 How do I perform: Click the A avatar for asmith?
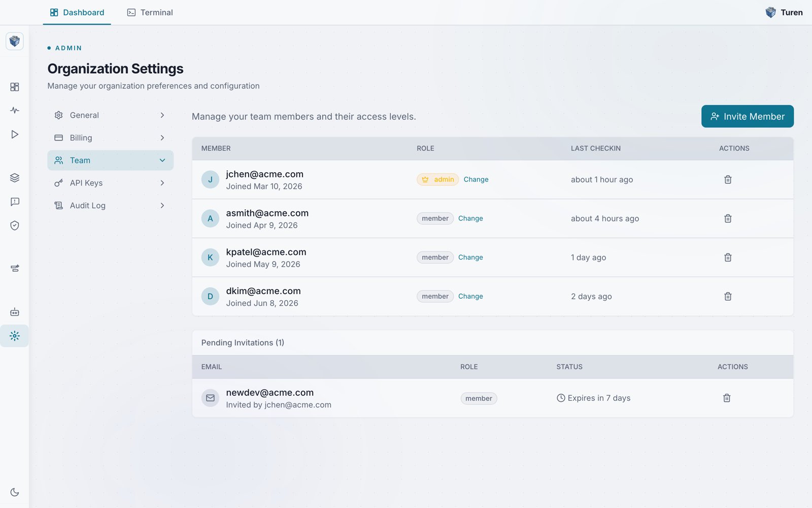click(210, 218)
